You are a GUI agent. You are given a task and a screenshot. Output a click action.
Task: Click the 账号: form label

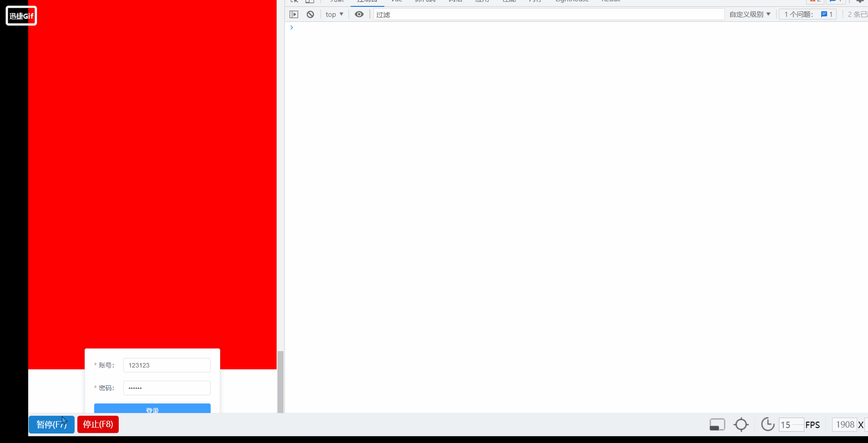pyautogui.click(x=106, y=365)
